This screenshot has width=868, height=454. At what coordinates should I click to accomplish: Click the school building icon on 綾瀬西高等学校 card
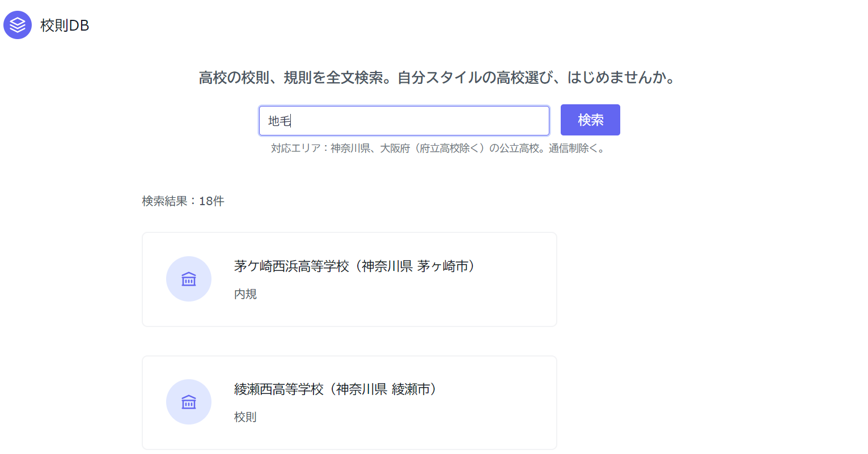tap(188, 402)
